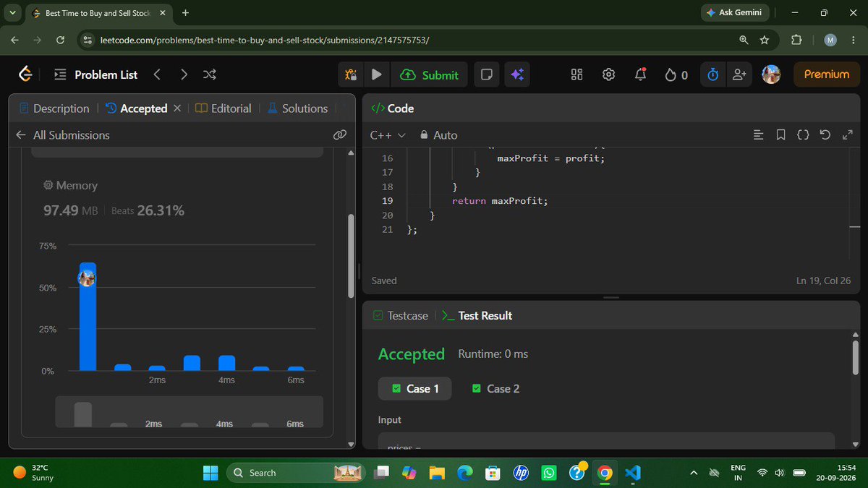
Task: Open the C++ language dropdown
Action: (388, 135)
